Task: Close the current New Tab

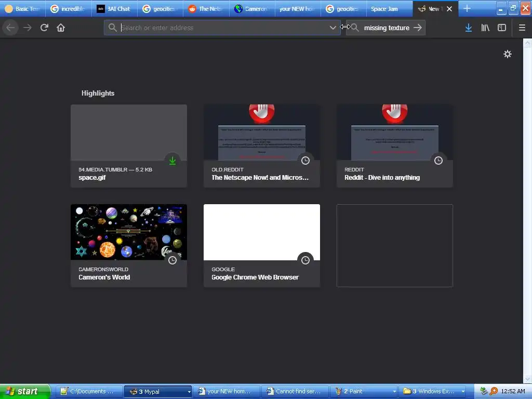Action: pyautogui.click(x=449, y=9)
